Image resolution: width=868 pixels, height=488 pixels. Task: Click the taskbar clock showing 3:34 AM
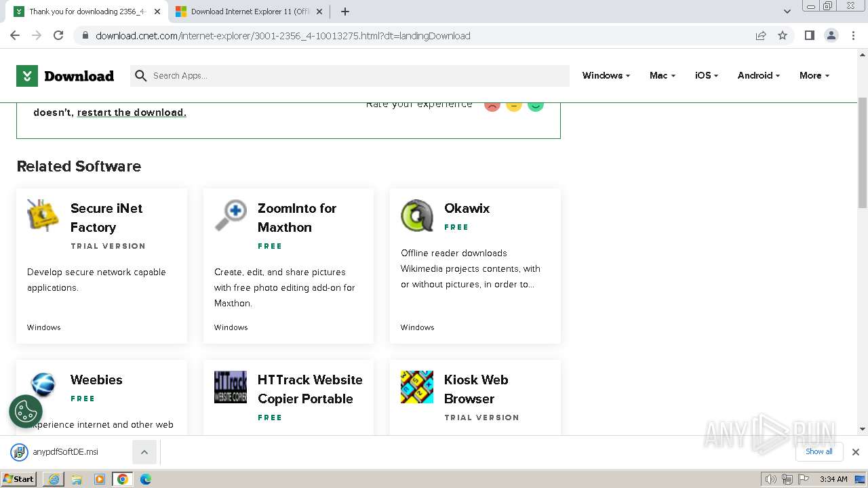point(833,479)
